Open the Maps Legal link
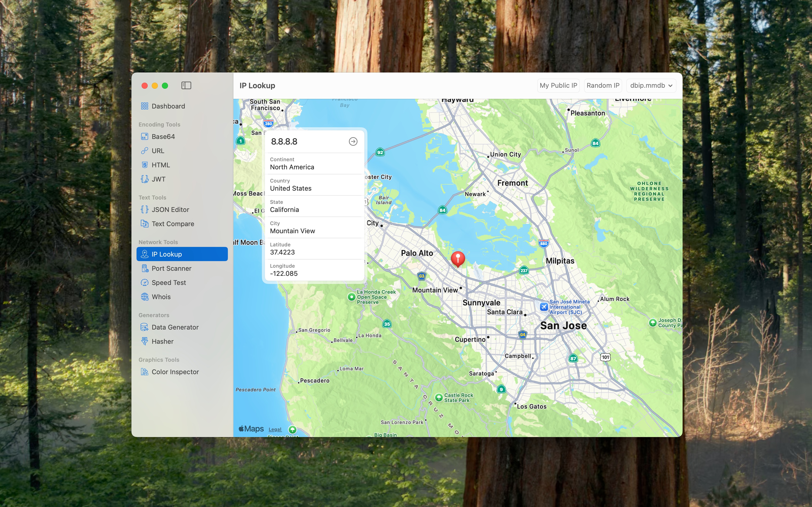This screenshot has width=812, height=507. pos(275,429)
